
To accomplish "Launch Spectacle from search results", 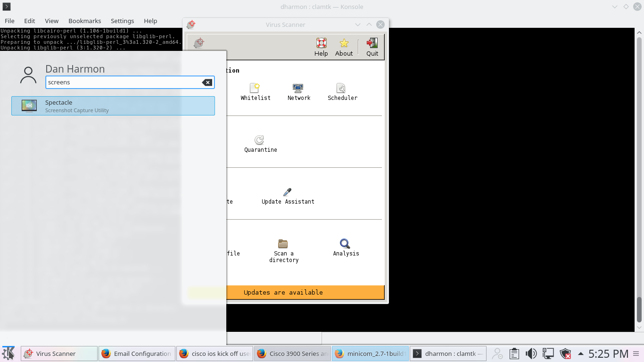I will click(x=113, y=106).
